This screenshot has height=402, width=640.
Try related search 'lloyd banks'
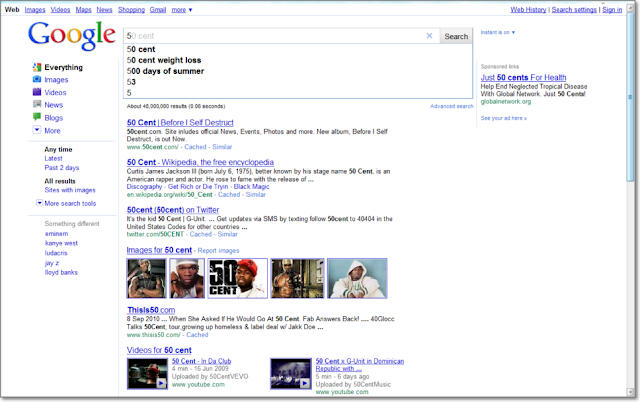(x=61, y=272)
